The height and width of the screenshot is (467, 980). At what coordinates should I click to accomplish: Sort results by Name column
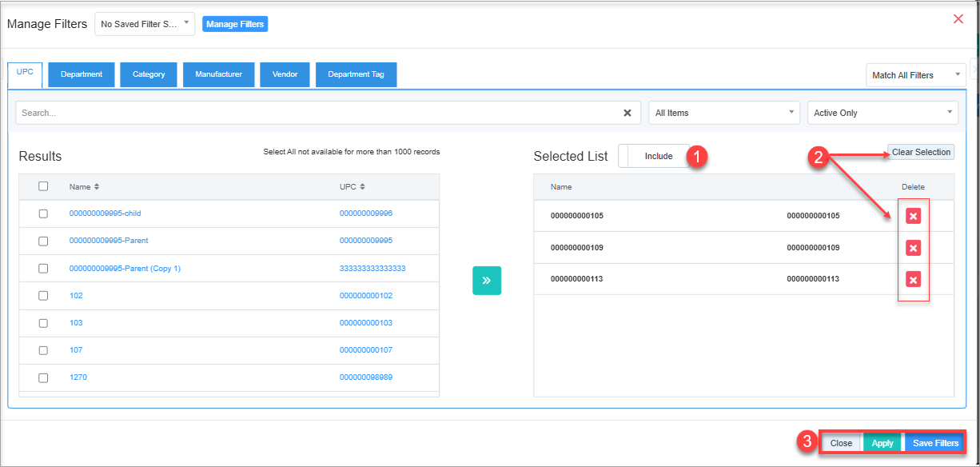coord(84,187)
